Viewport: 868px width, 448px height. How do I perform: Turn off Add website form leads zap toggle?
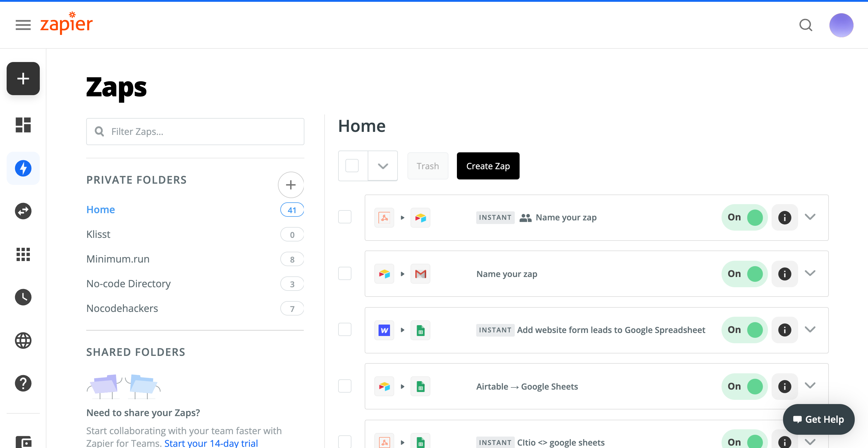pos(744,330)
